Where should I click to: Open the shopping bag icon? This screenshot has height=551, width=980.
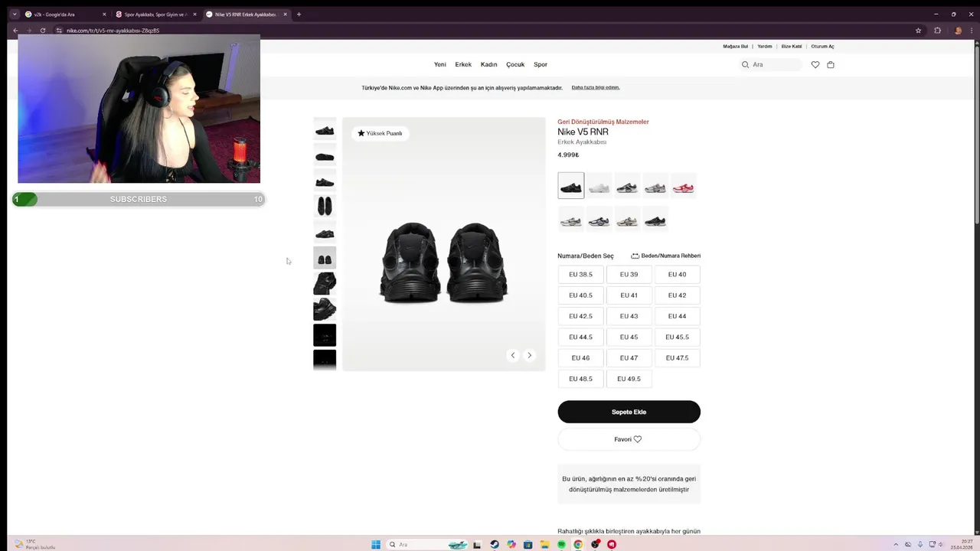(x=831, y=65)
